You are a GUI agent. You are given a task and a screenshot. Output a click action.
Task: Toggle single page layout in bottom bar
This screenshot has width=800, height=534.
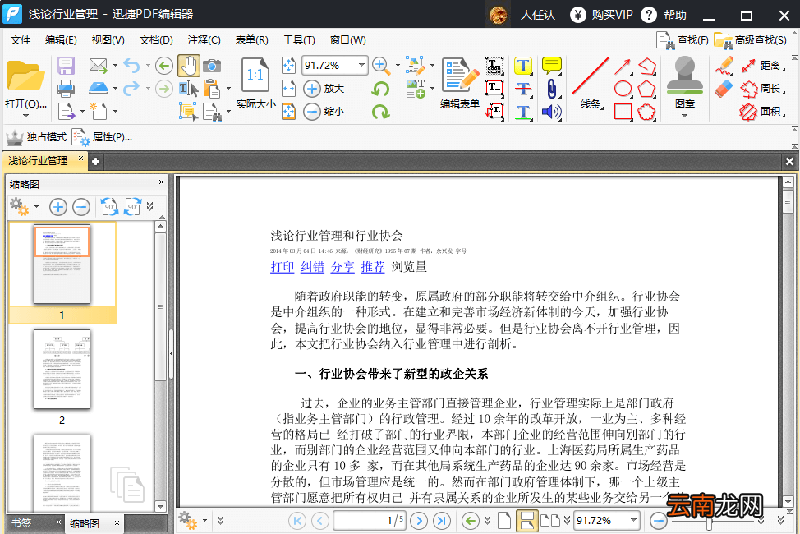click(x=504, y=521)
